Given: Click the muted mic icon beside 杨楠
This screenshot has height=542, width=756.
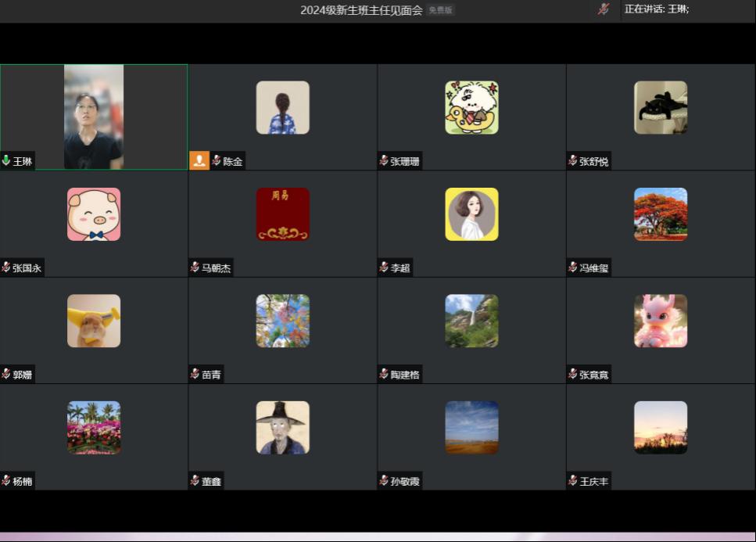Looking at the screenshot, I should pyautogui.click(x=6, y=481).
